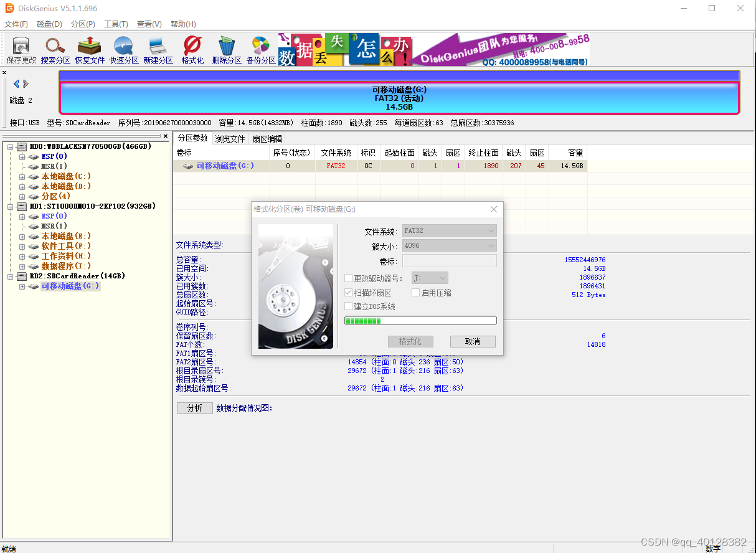The height and width of the screenshot is (553, 756).
Task: Expand the 分区(4) tree node
Action: (22, 197)
